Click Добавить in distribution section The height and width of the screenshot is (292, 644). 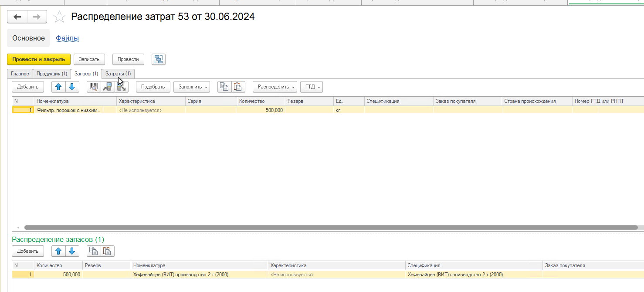(x=28, y=251)
